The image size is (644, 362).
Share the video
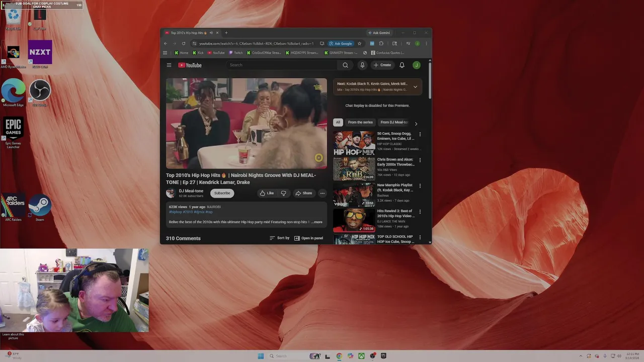click(303, 193)
